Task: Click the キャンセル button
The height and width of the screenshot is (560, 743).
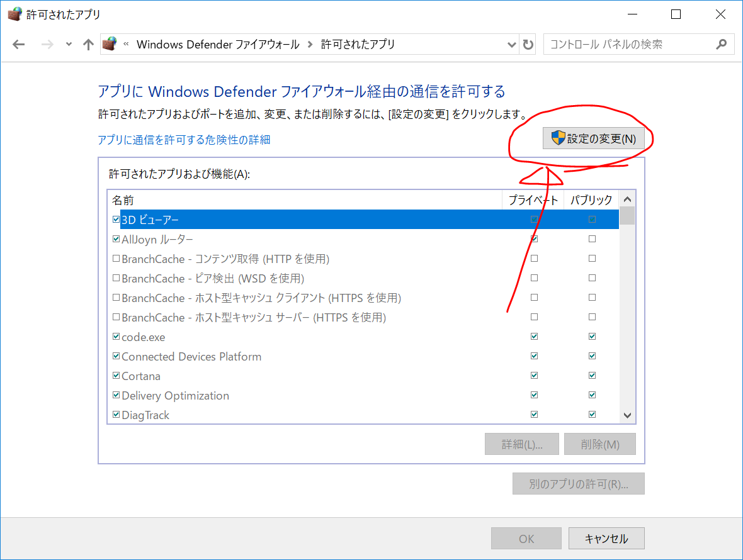Action: [606, 539]
